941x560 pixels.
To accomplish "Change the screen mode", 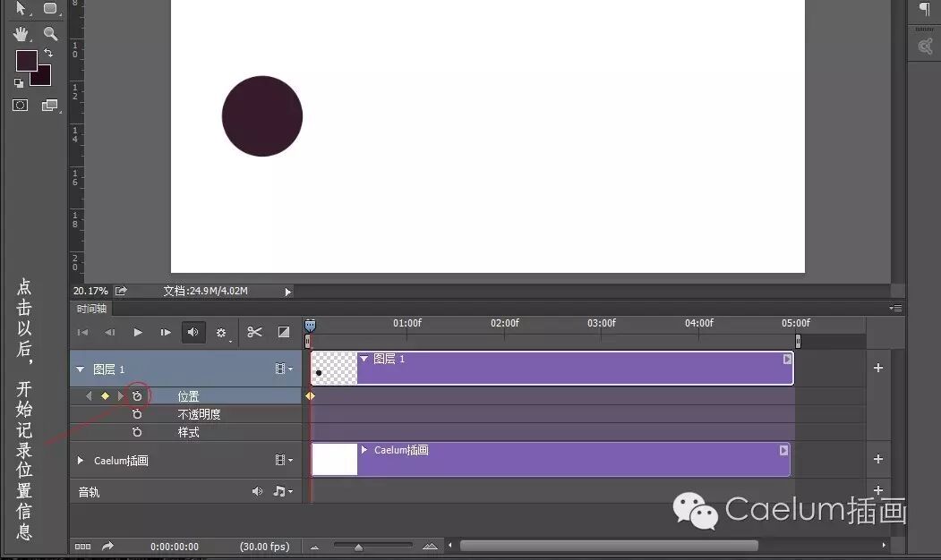I will tap(50, 106).
